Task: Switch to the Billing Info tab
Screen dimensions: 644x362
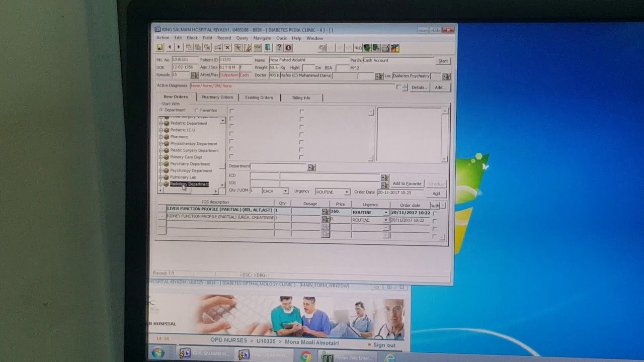Action: pos(301,98)
